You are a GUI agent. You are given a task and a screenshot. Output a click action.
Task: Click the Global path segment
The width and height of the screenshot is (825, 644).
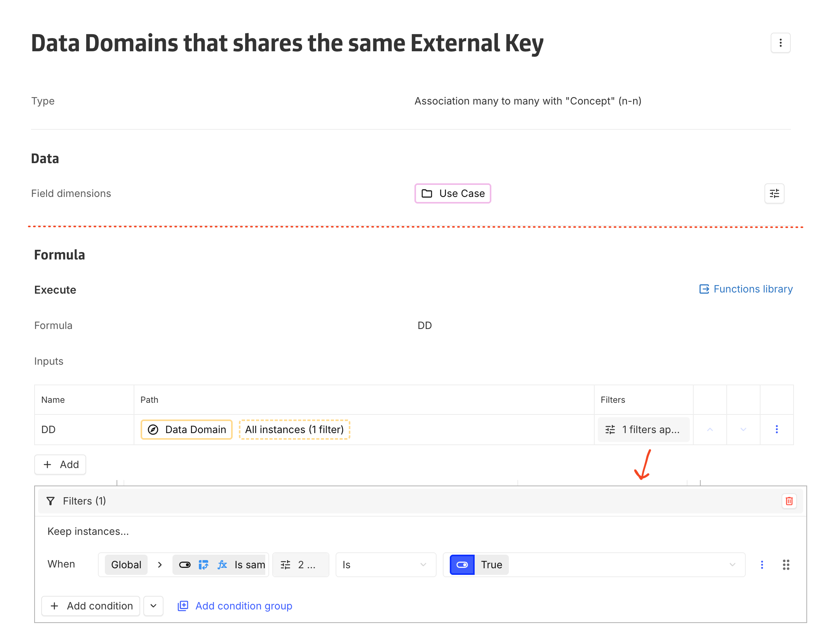(x=126, y=565)
